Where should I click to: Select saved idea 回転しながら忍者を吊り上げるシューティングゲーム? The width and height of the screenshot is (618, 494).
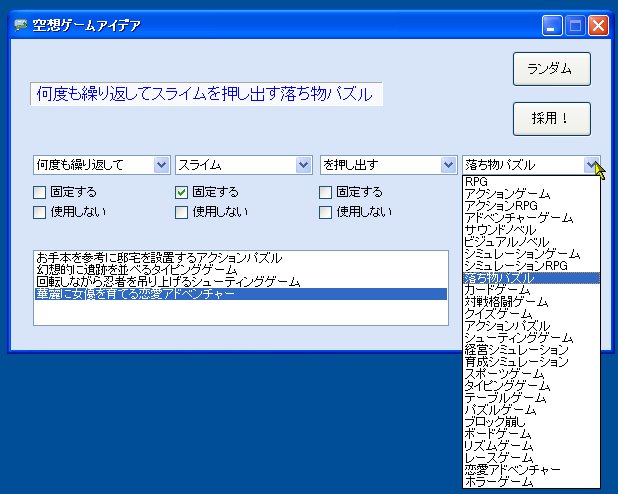pyautogui.click(x=241, y=282)
